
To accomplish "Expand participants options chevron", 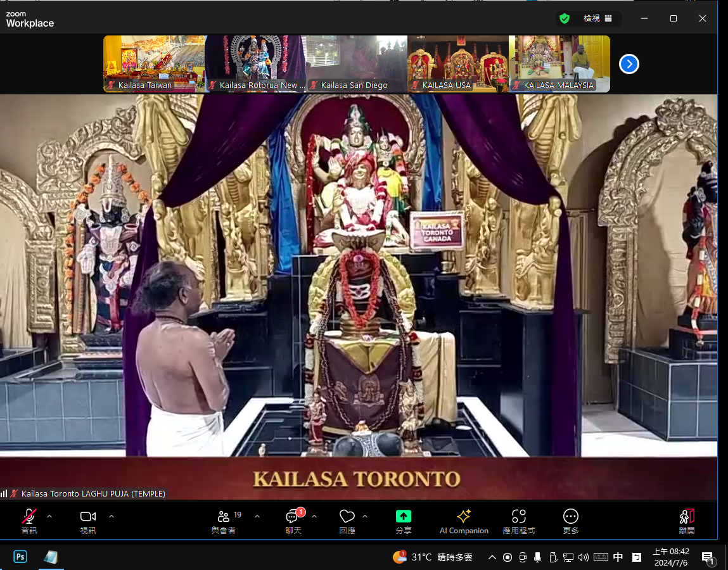I will tap(257, 516).
